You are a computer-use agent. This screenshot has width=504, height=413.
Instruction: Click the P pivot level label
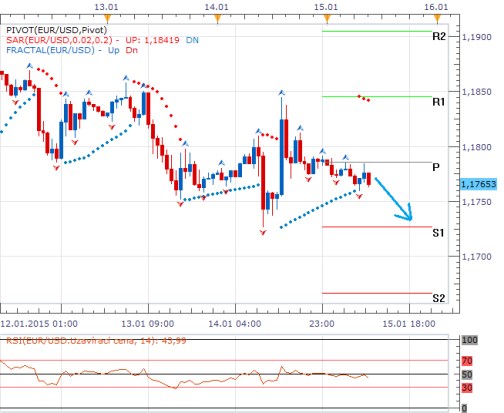[436, 167]
